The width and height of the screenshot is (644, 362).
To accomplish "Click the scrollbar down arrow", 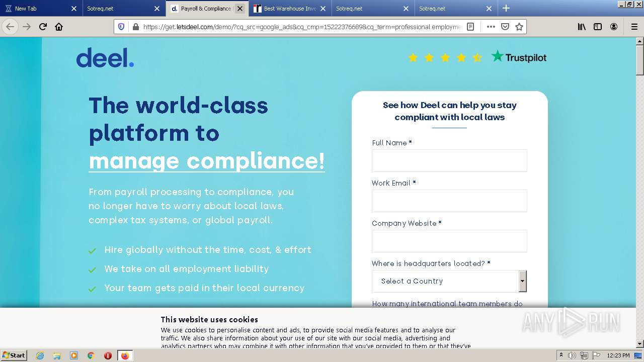I will pyautogui.click(x=639, y=344).
